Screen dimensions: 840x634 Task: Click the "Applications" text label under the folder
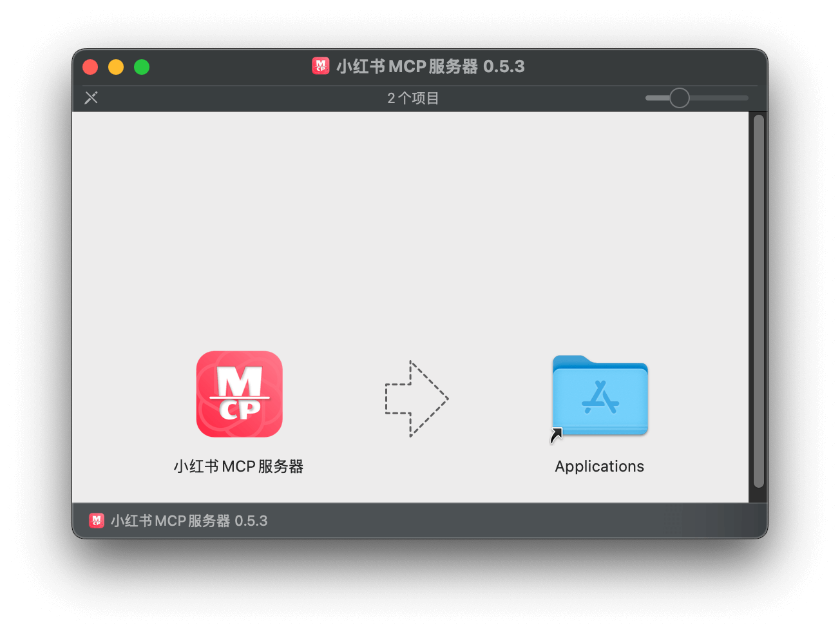[x=599, y=466]
